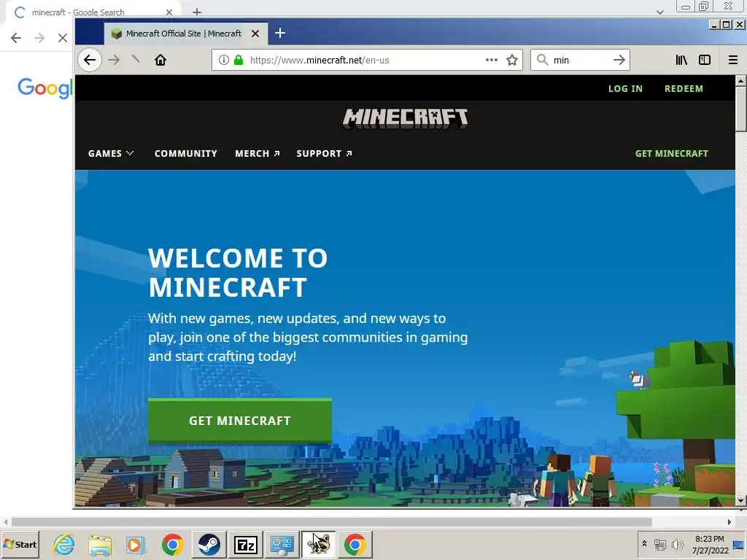The image size is (747, 560).
Task: Click horizontal scrollbar right arrow
Action: click(729, 522)
